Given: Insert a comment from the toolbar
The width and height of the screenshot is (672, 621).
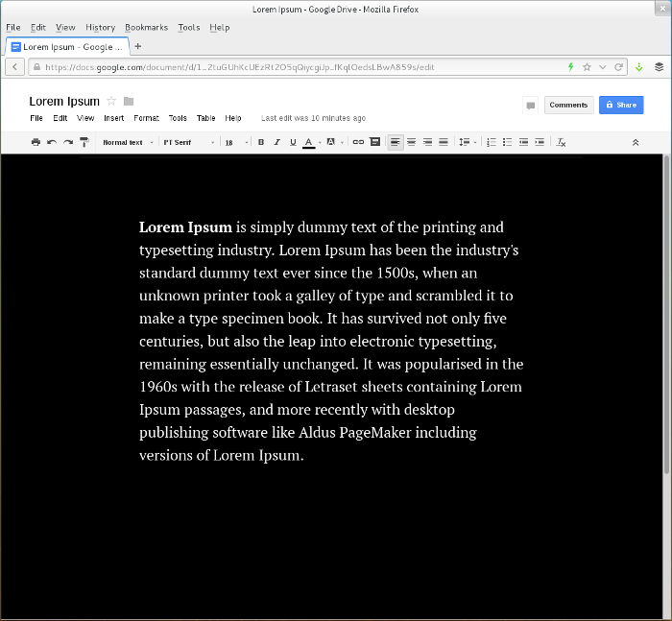Looking at the screenshot, I should point(375,142).
